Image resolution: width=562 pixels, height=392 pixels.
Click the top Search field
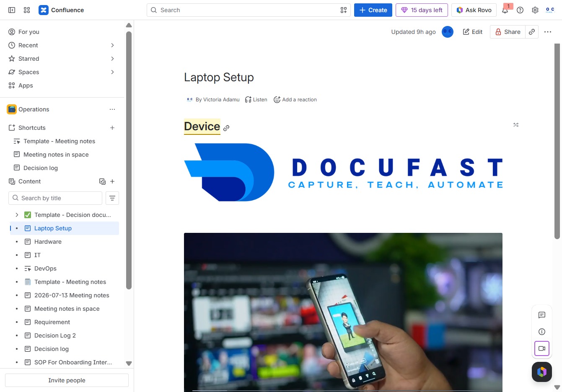[249, 10]
